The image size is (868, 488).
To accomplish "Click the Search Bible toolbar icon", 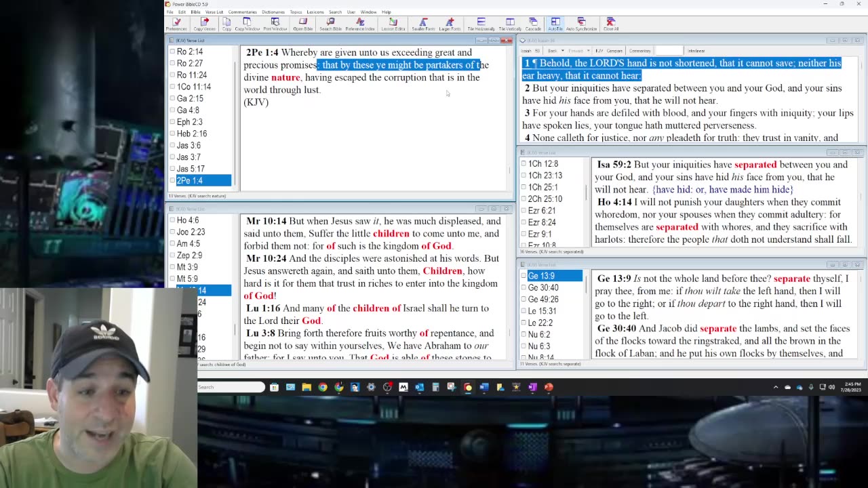I will pyautogui.click(x=330, y=24).
